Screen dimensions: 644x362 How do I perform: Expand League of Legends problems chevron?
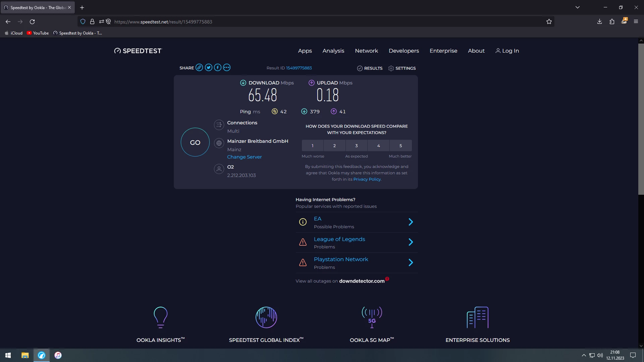pos(411,242)
